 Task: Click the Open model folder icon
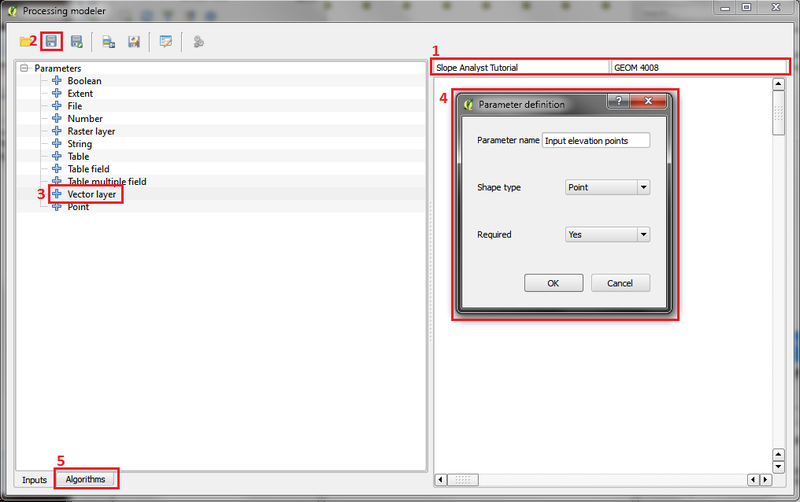click(x=27, y=42)
